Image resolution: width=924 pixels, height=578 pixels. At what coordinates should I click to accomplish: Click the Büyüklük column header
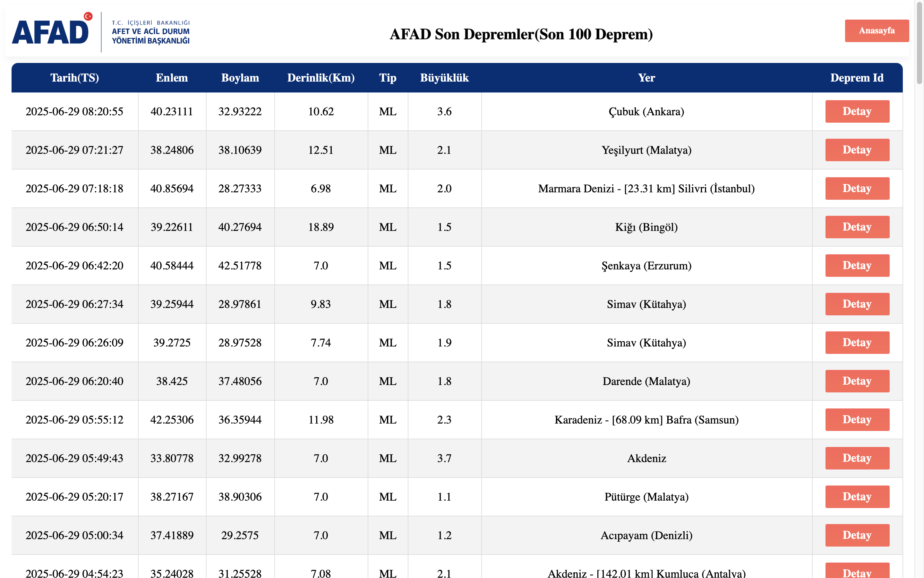click(x=444, y=78)
